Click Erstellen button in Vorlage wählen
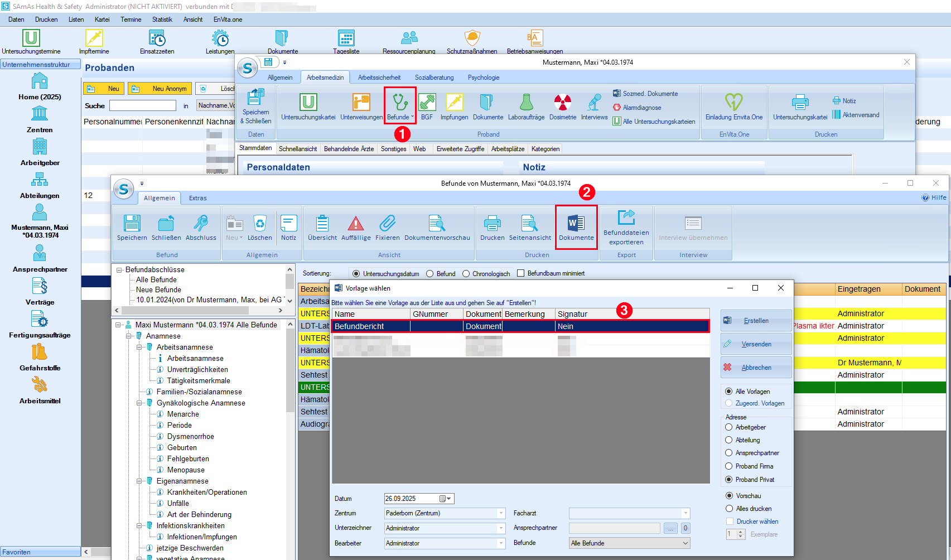This screenshot has width=951, height=560. coord(756,321)
